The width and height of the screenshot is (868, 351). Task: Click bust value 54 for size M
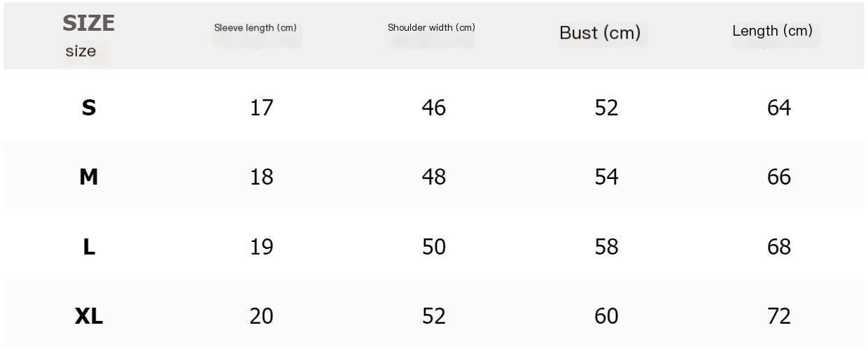(x=606, y=177)
